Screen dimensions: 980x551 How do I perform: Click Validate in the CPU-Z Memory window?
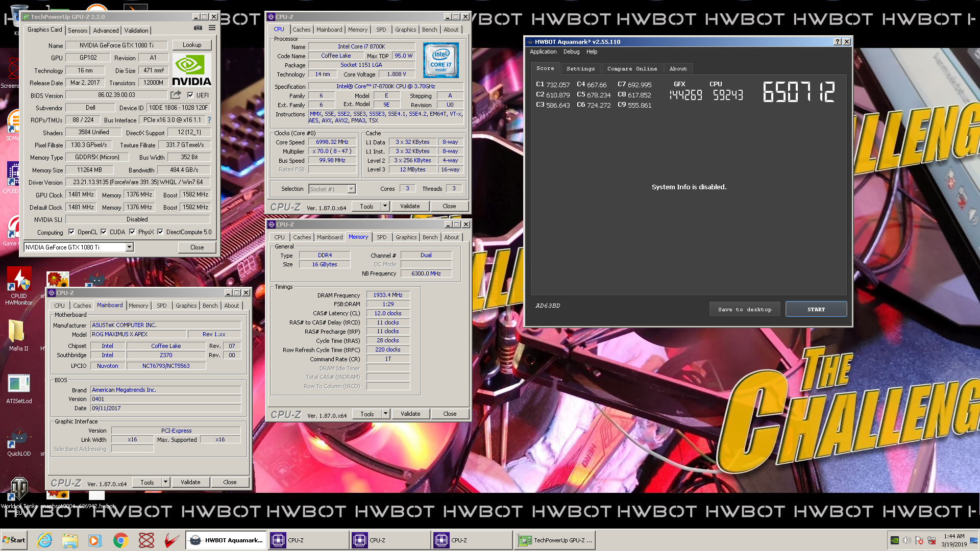point(410,414)
